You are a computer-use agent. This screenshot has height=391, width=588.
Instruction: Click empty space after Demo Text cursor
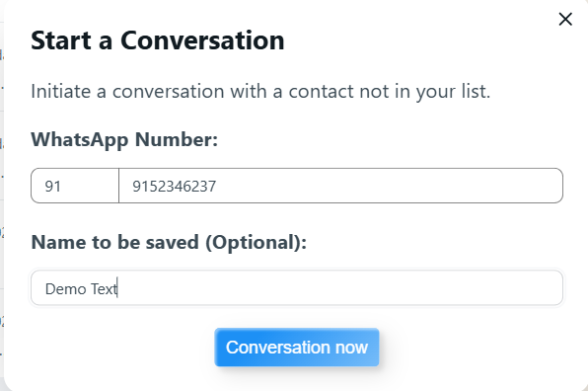point(337,288)
